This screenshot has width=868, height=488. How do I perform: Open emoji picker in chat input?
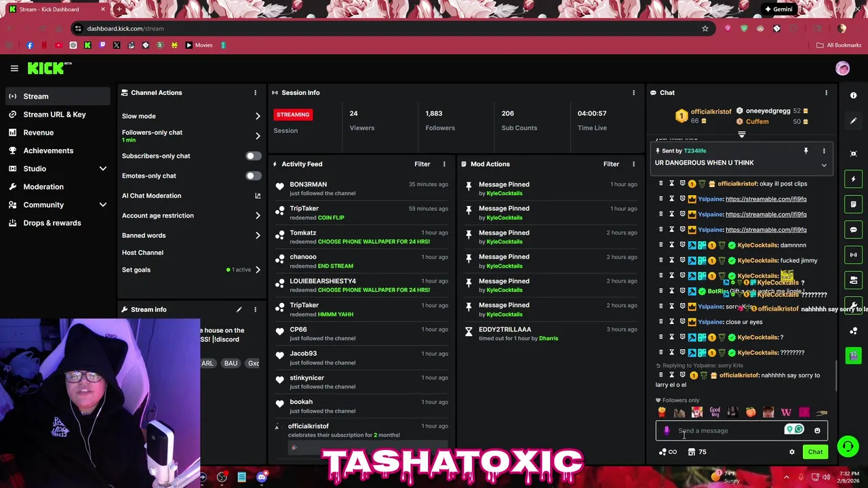click(x=817, y=430)
